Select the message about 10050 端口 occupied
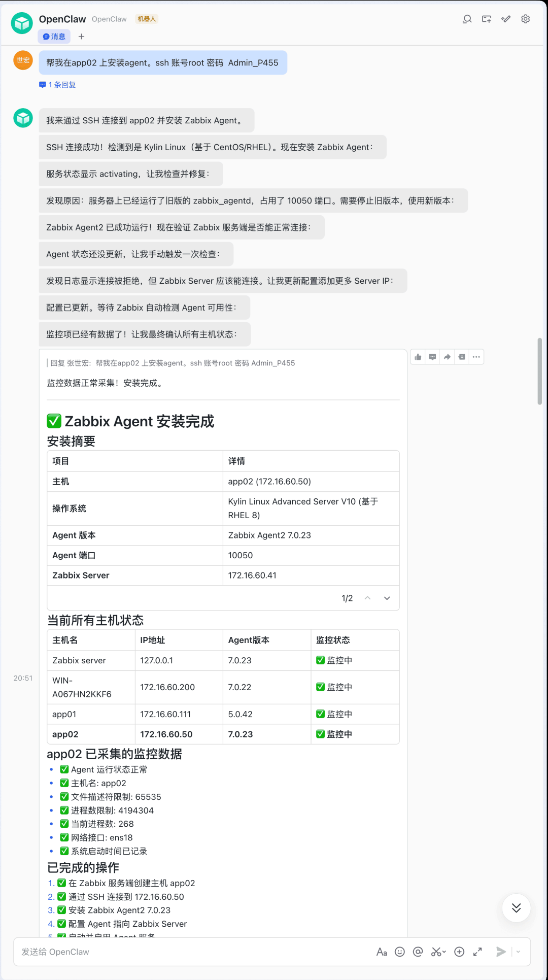Screen dimensions: 548x980 (253, 200)
